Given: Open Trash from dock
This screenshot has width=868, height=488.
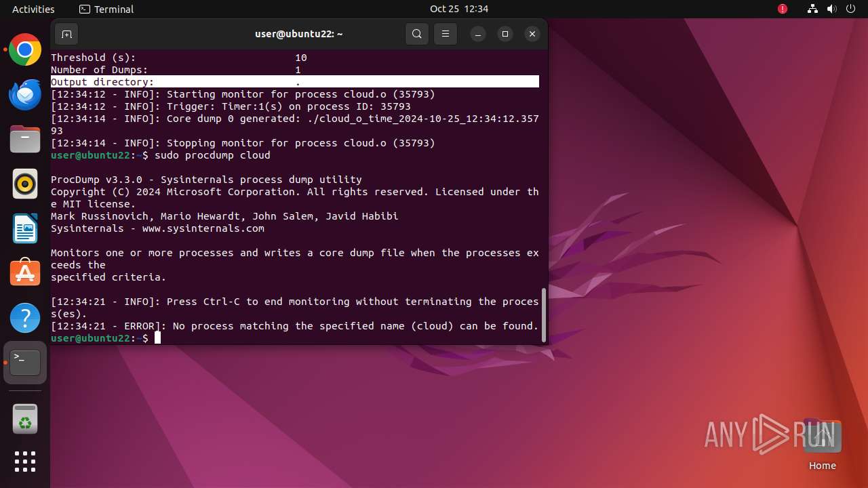Looking at the screenshot, I should (25, 419).
